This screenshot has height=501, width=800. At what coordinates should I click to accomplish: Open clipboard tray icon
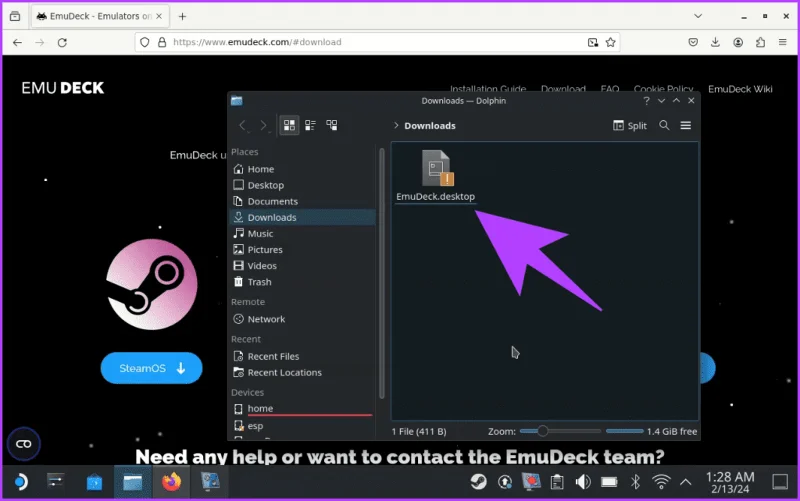coord(557,482)
